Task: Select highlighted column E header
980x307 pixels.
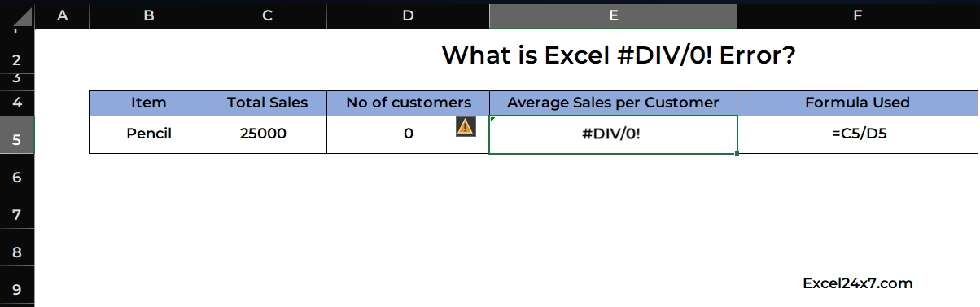Action: pos(613,16)
